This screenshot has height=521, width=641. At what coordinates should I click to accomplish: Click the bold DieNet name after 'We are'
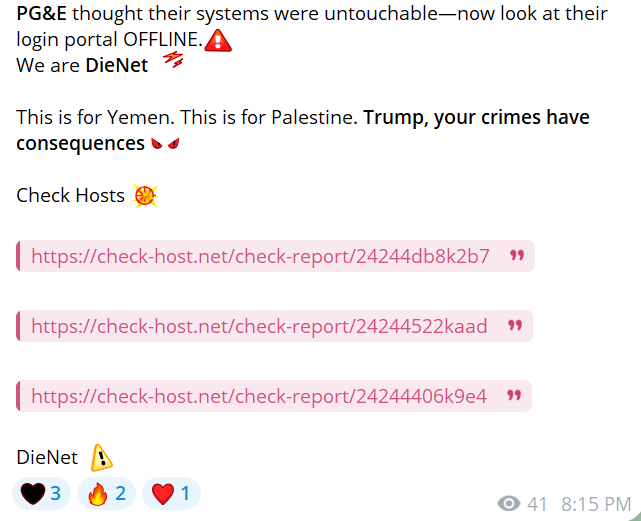click(116, 66)
